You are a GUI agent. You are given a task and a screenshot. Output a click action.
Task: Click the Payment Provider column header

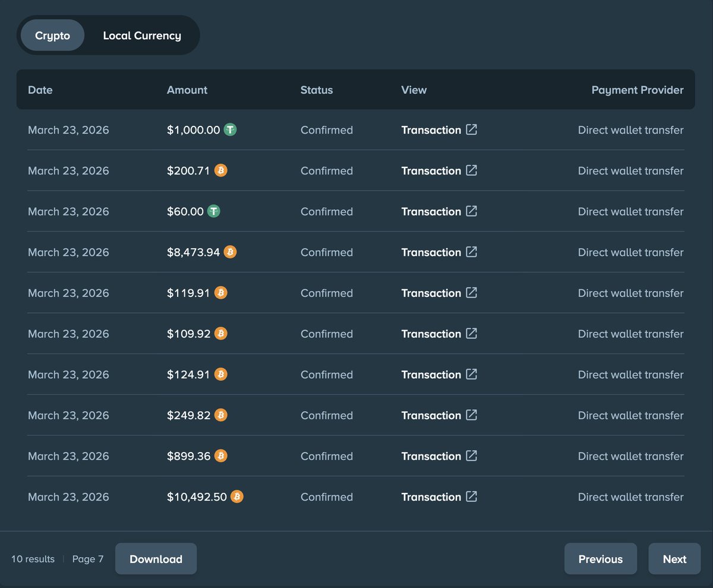click(638, 90)
